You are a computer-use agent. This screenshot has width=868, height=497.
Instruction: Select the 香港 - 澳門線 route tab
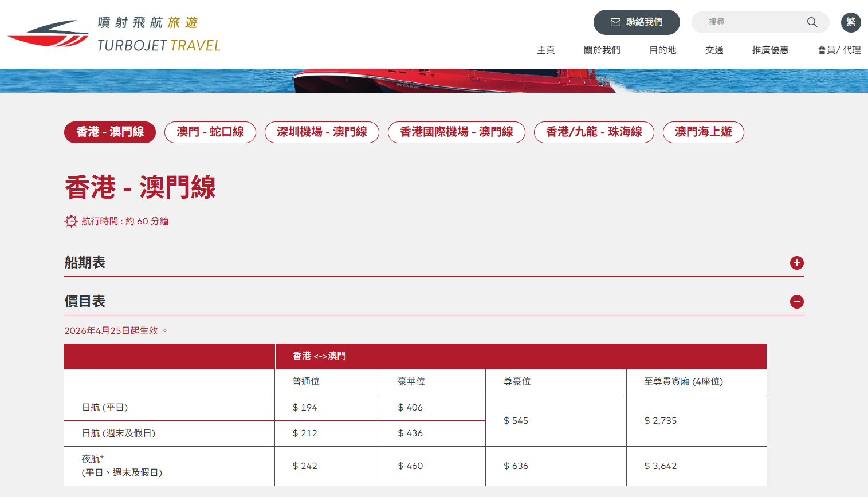coord(110,132)
